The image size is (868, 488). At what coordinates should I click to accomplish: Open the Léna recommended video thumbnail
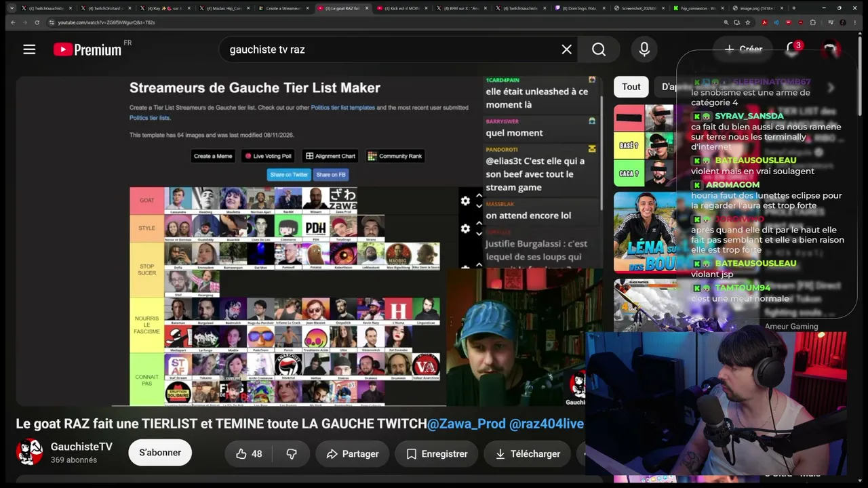[x=645, y=232]
